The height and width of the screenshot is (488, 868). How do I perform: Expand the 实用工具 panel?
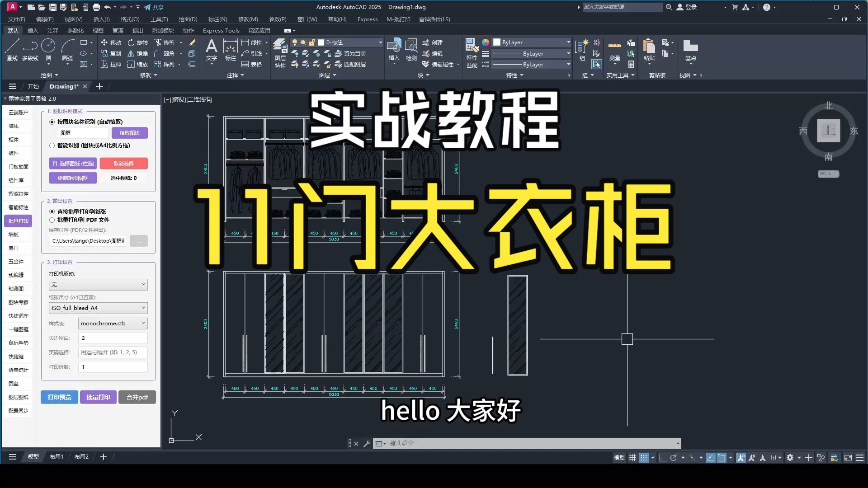point(620,75)
